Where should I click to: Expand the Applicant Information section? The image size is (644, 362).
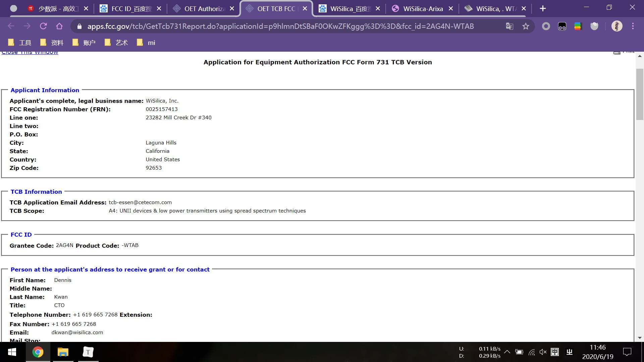coord(44,90)
